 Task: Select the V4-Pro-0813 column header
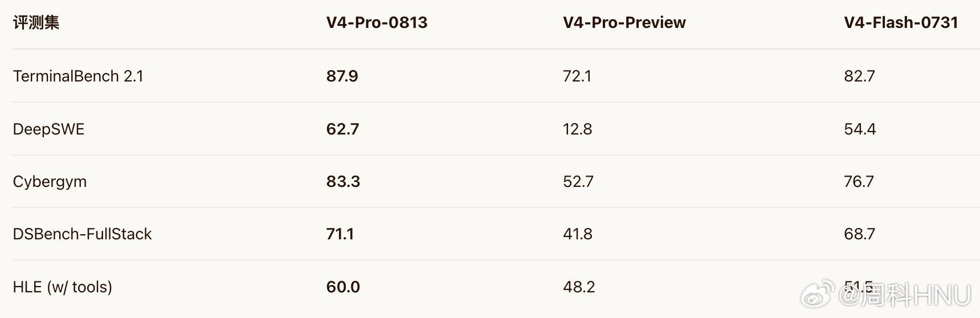coord(377,23)
